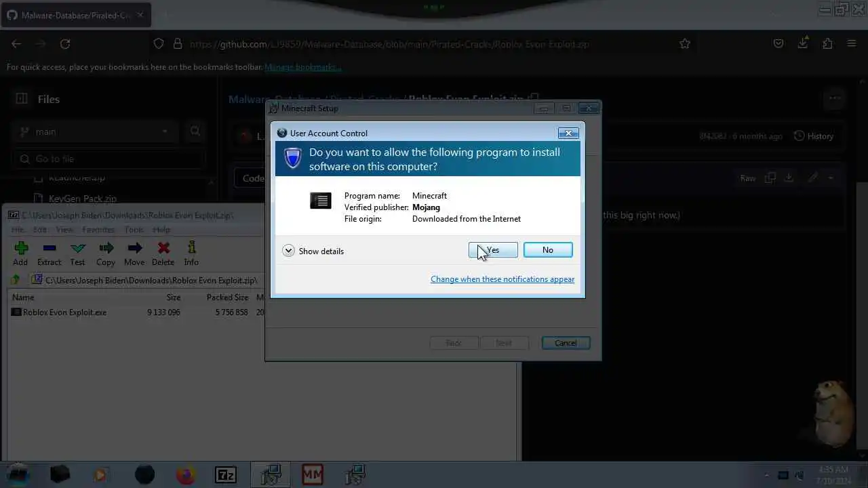This screenshot has height=488, width=868.
Task: Click the Test icon in 7-Zip toolbar
Action: (78, 254)
